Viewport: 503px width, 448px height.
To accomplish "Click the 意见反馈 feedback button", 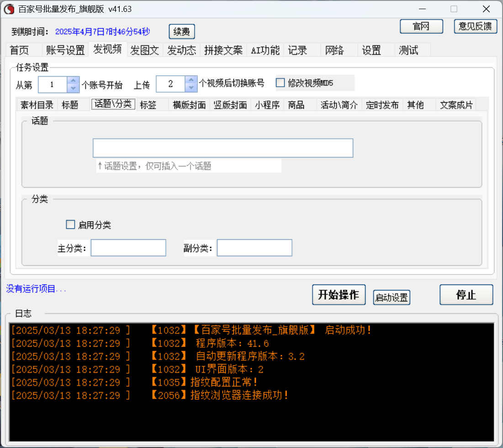I will (475, 26).
